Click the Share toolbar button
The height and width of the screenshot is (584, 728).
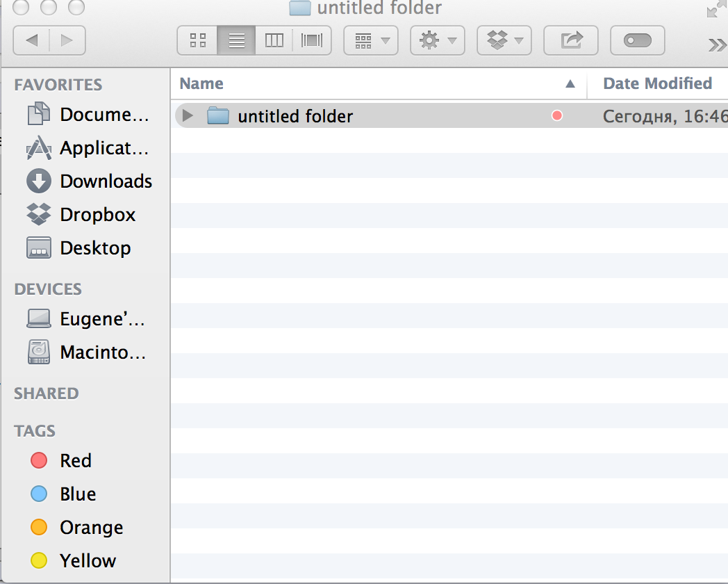click(x=570, y=40)
